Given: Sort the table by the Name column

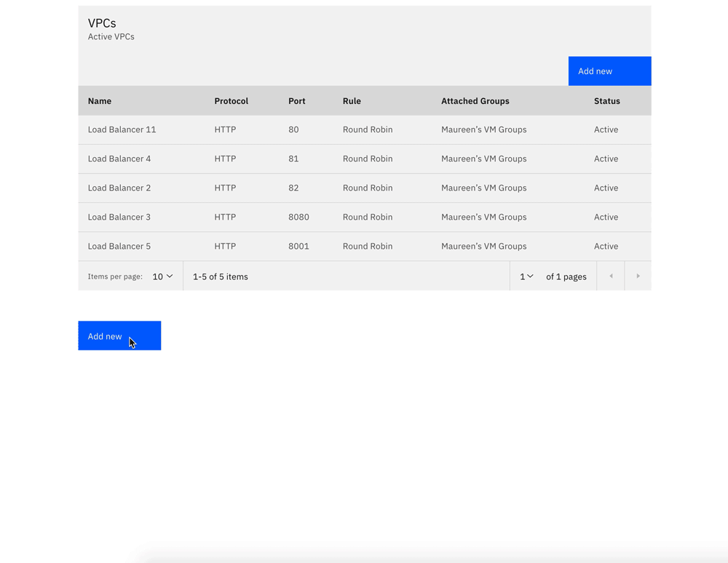Looking at the screenshot, I should (x=100, y=100).
